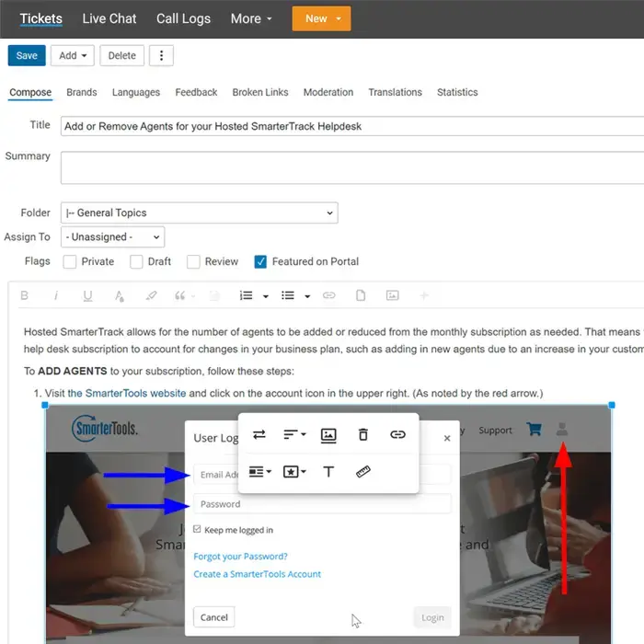Expand ordered list style arrow
Viewport: 644px width, 644px height.
click(266, 296)
